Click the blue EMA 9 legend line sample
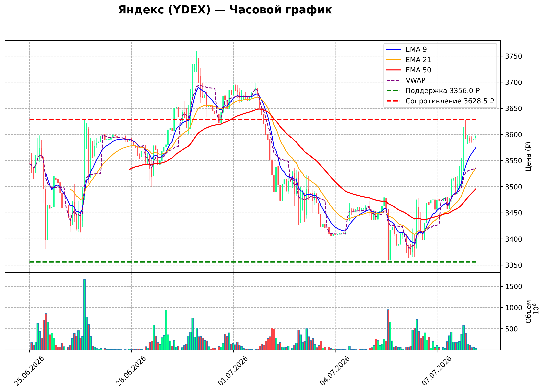Image resolution: width=545 pixels, height=392 pixels. (393, 49)
